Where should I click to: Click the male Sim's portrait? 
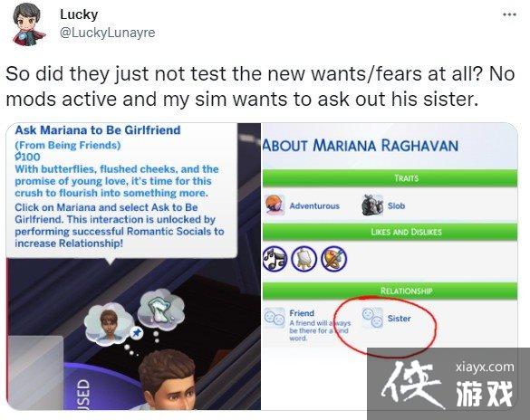coord(169,381)
